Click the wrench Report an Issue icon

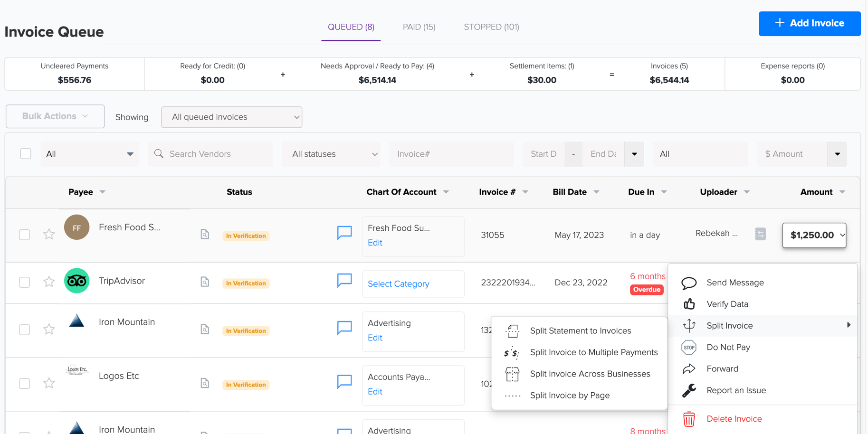[689, 390]
